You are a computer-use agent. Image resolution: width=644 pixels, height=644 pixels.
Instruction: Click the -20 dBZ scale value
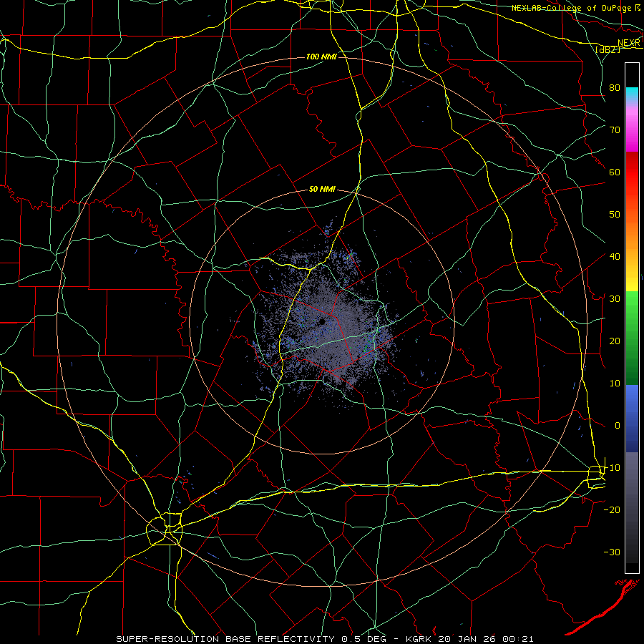[612, 509]
